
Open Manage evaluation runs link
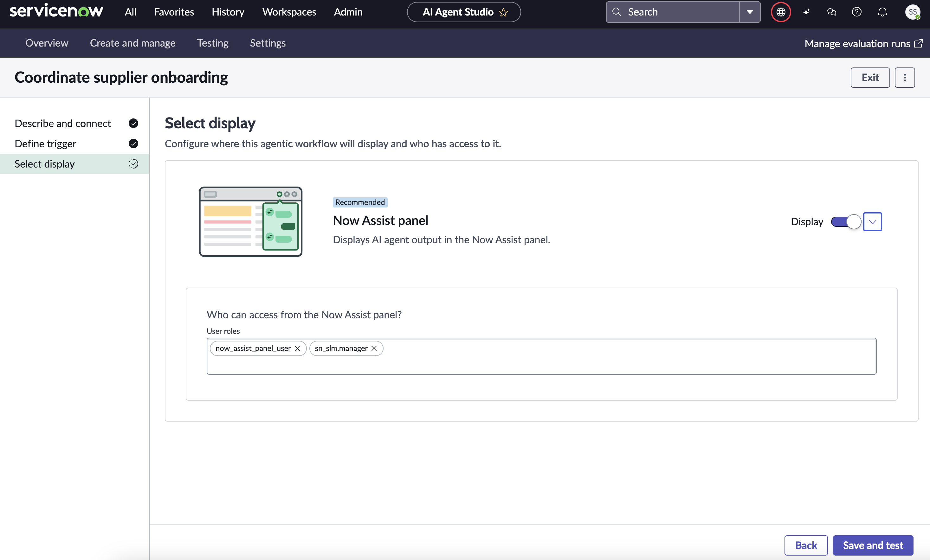[x=863, y=43]
